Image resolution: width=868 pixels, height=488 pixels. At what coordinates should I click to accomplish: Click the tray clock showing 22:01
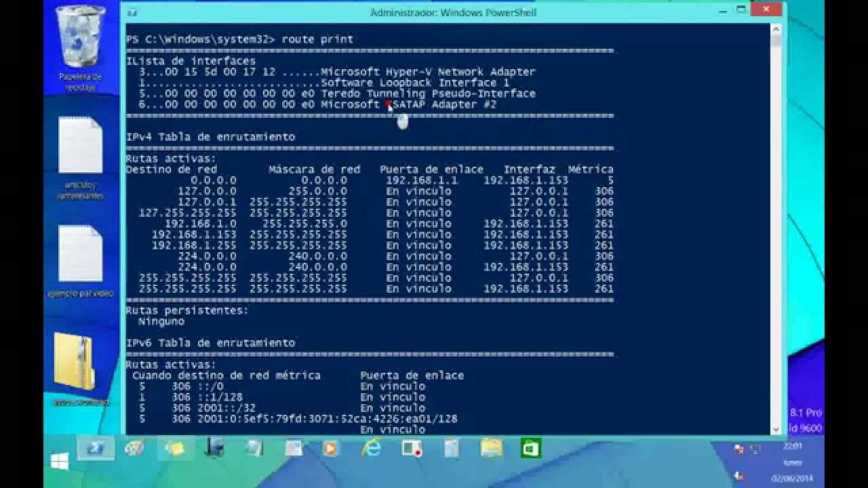791,447
